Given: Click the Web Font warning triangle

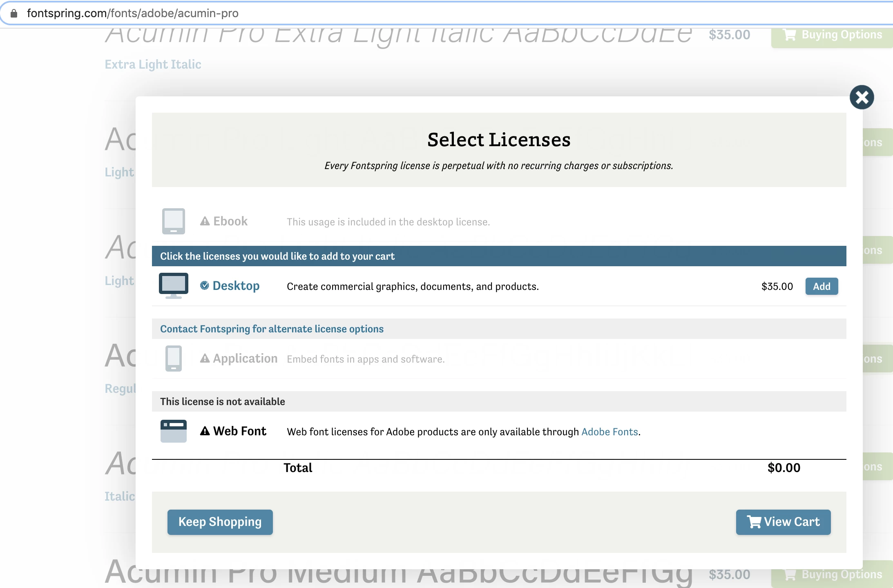Looking at the screenshot, I should pyautogui.click(x=205, y=431).
